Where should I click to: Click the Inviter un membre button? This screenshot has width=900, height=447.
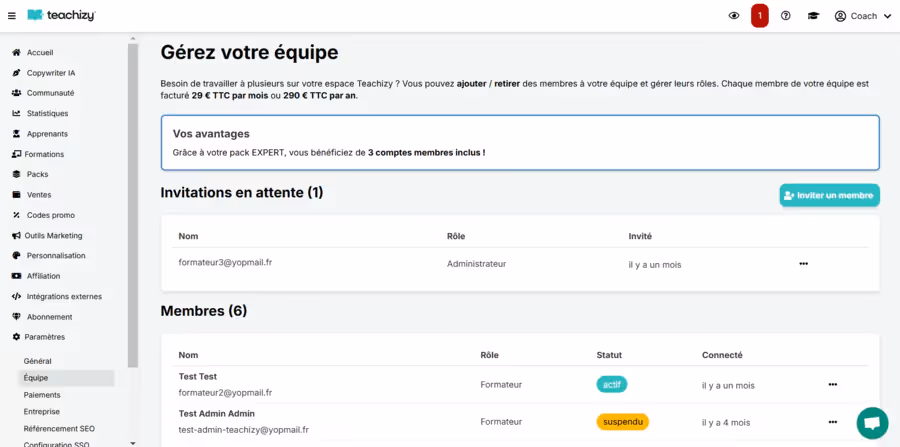[829, 196]
